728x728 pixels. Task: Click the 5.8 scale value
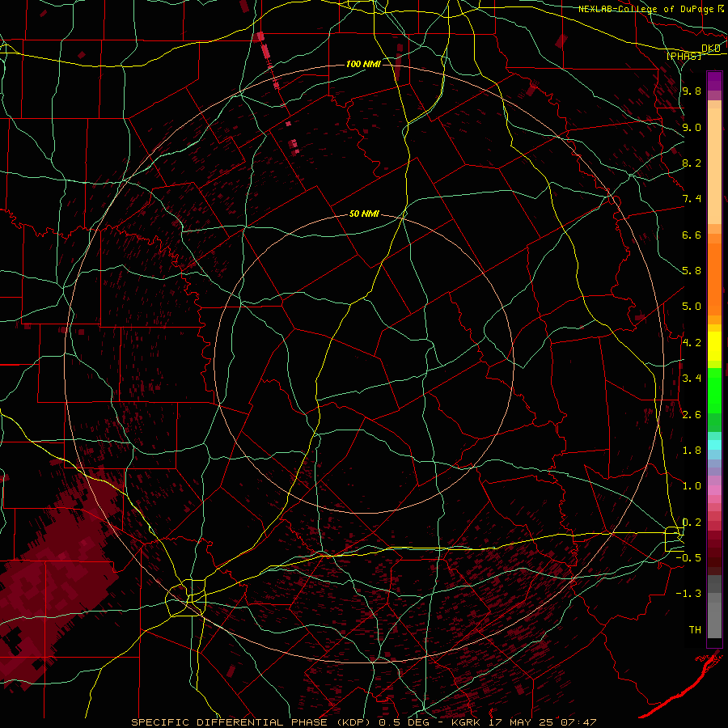pos(692,271)
